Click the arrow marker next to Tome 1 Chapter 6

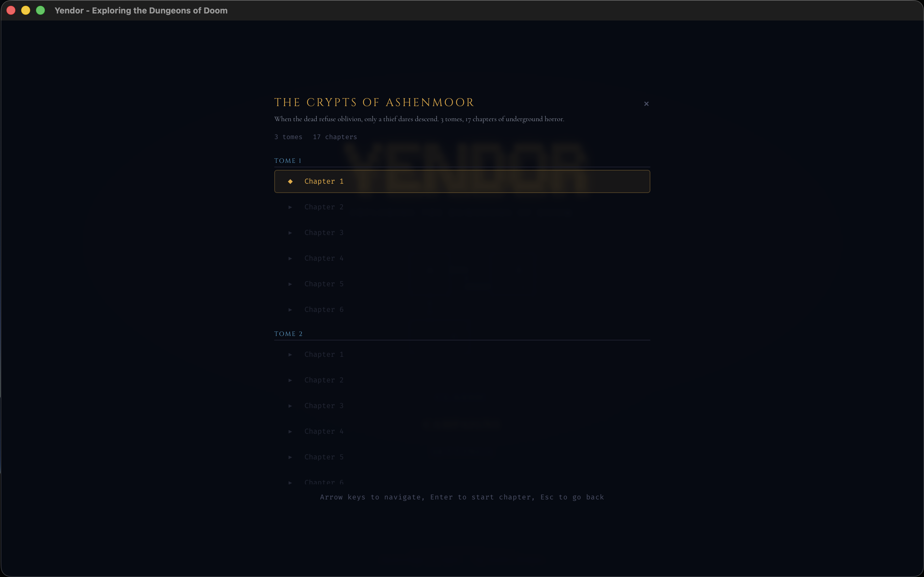coord(290,309)
